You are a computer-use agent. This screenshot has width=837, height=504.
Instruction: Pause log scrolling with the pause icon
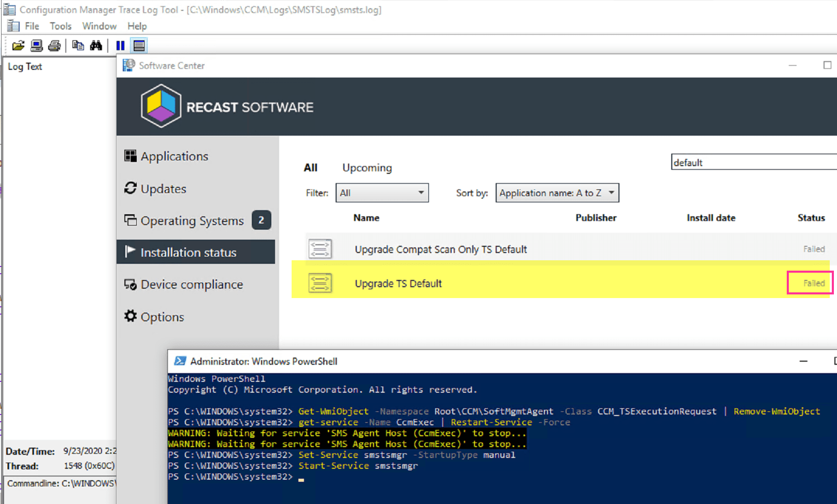coord(120,46)
